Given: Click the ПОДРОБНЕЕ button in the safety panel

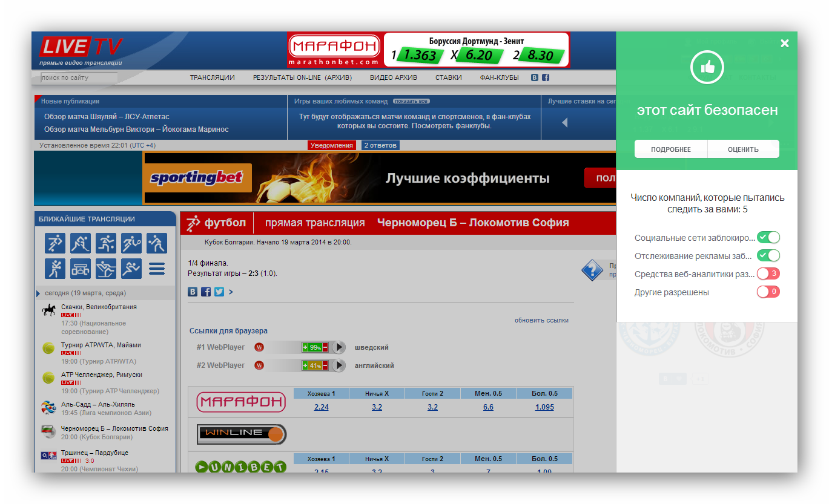Looking at the screenshot, I should point(671,149).
